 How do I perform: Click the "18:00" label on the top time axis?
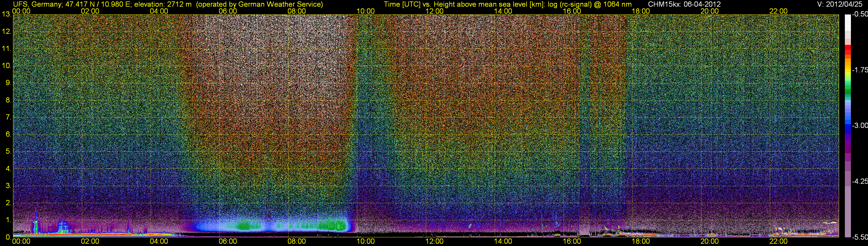pyautogui.click(x=641, y=11)
